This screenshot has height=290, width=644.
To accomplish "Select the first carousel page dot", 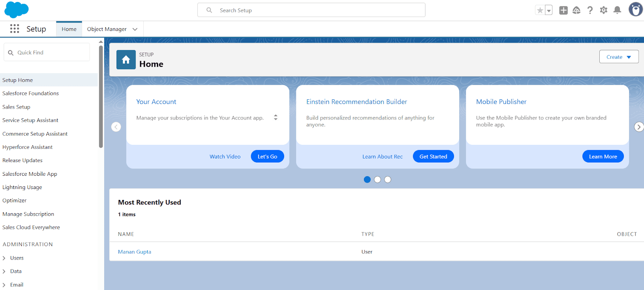I will click(367, 179).
